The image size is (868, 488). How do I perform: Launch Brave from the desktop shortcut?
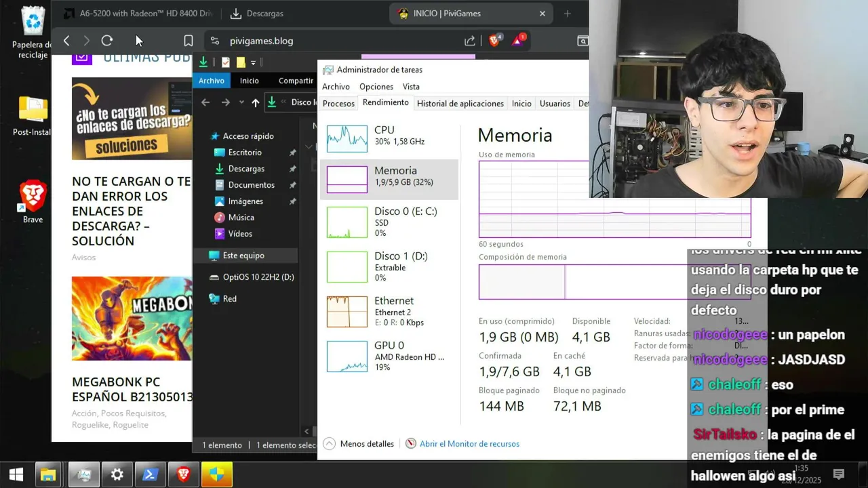pyautogui.click(x=33, y=202)
